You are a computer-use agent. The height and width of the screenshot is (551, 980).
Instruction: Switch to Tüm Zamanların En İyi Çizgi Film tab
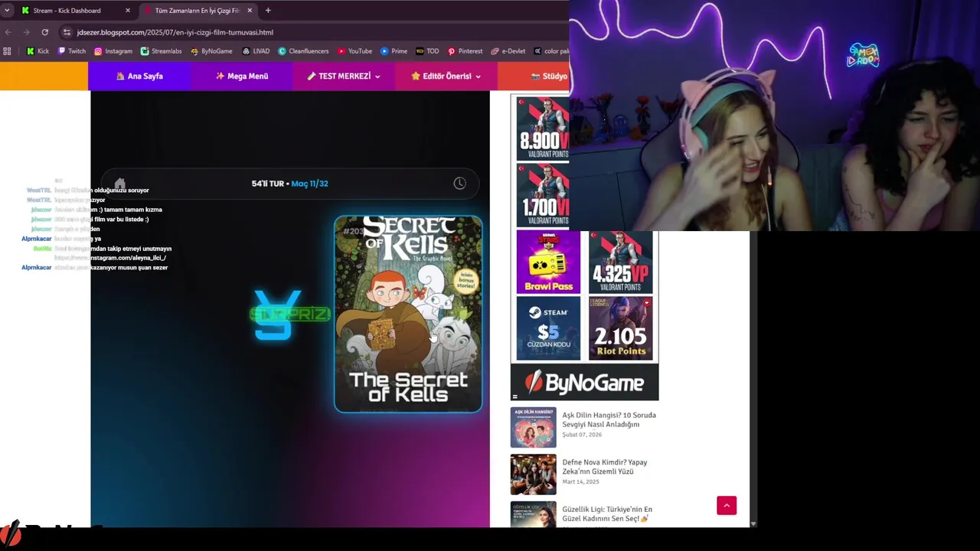tap(198, 11)
